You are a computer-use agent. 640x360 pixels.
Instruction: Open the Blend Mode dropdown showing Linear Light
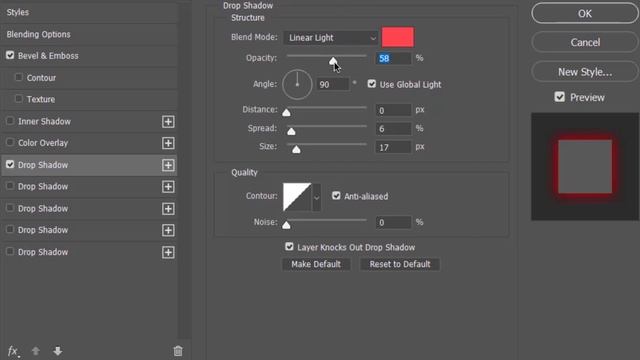(331, 38)
